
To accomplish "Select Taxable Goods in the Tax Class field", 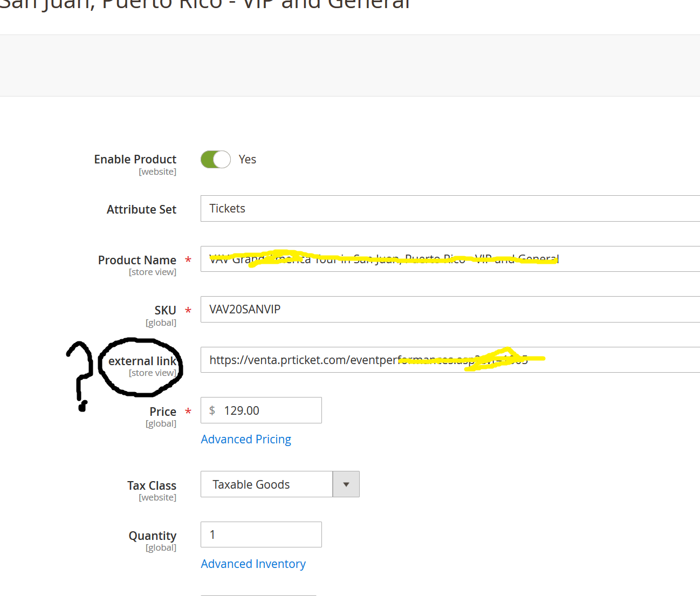I will 266,484.
